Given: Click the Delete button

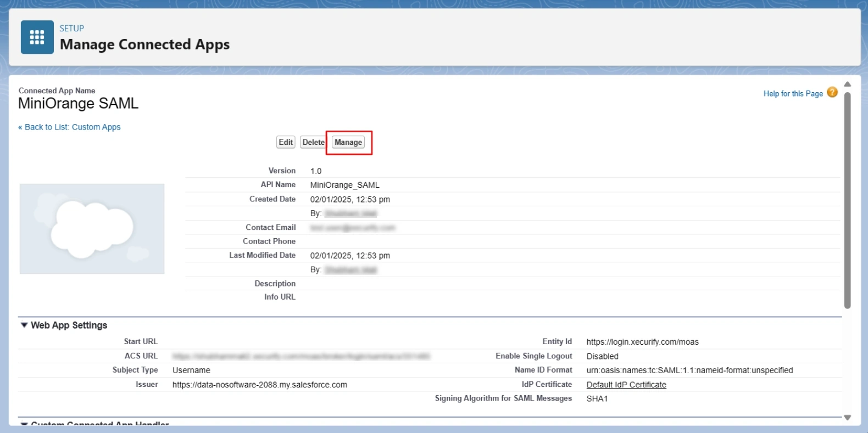Looking at the screenshot, I should click(x=313, y=142).
